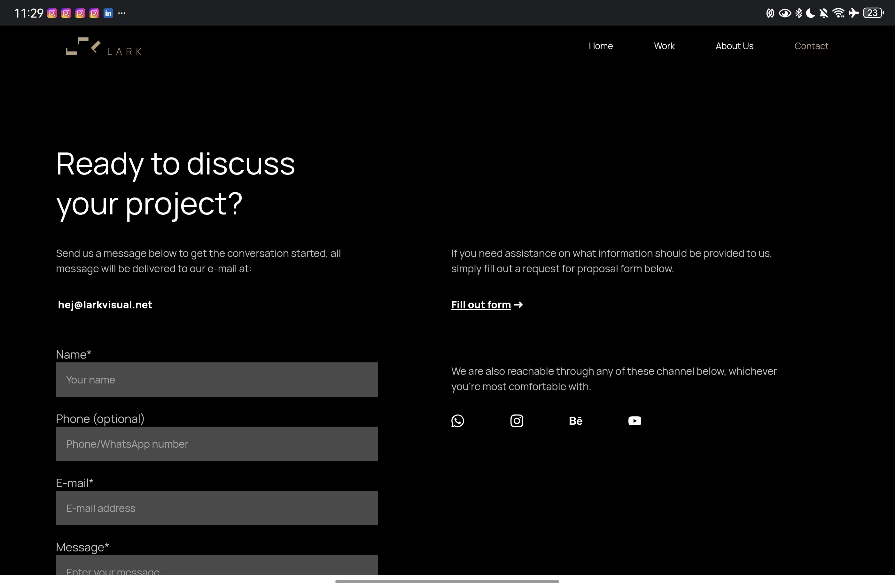895x588 pixels.
Task: Open the Instagram profile icon
Action: click(x=517, y=421)
